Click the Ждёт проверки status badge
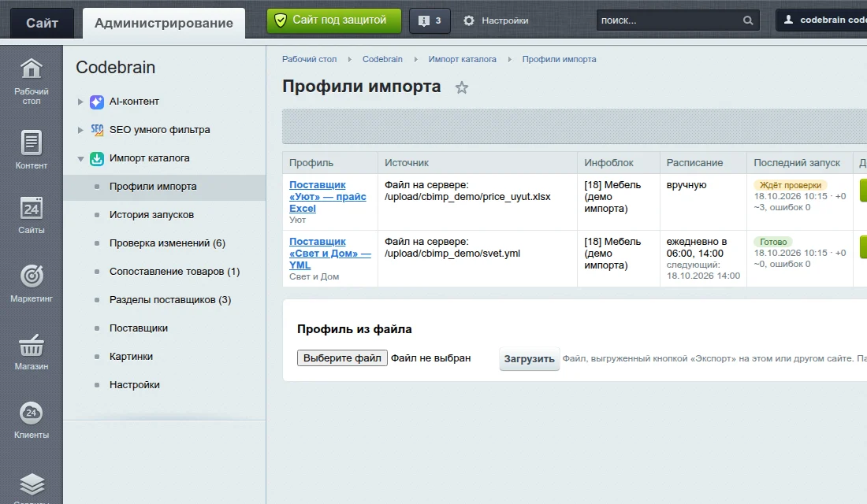The image size is (867, 504). [x=790, y=185]
